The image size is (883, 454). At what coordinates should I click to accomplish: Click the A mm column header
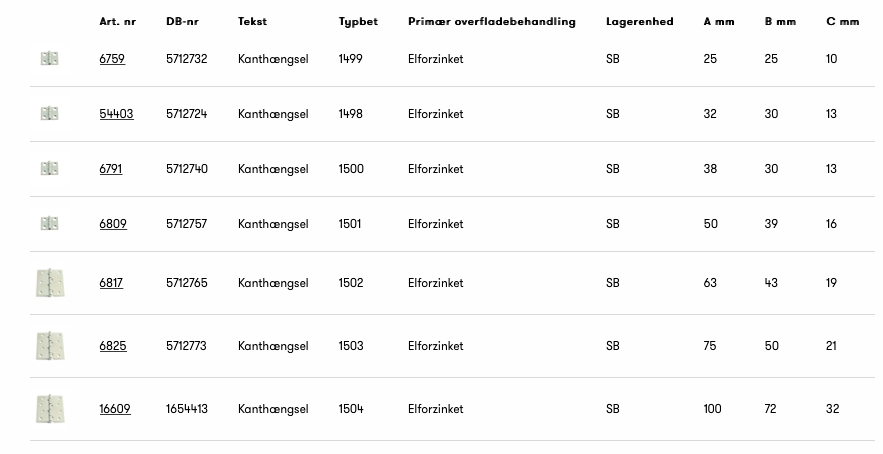point(719,21)
